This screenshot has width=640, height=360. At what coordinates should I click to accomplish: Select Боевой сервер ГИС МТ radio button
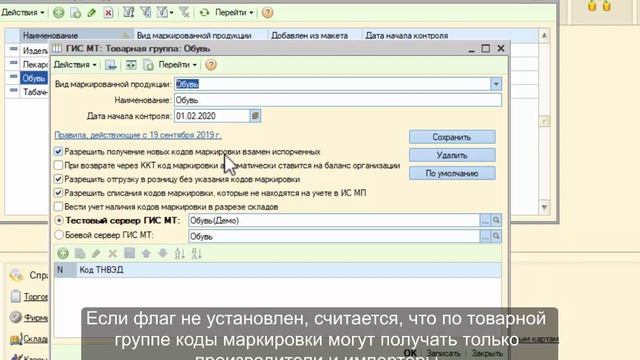coord(59,235)
